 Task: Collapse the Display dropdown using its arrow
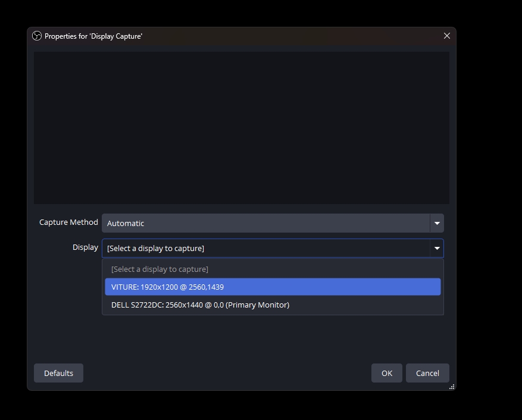pyautogui.click(x=437, y=248)
